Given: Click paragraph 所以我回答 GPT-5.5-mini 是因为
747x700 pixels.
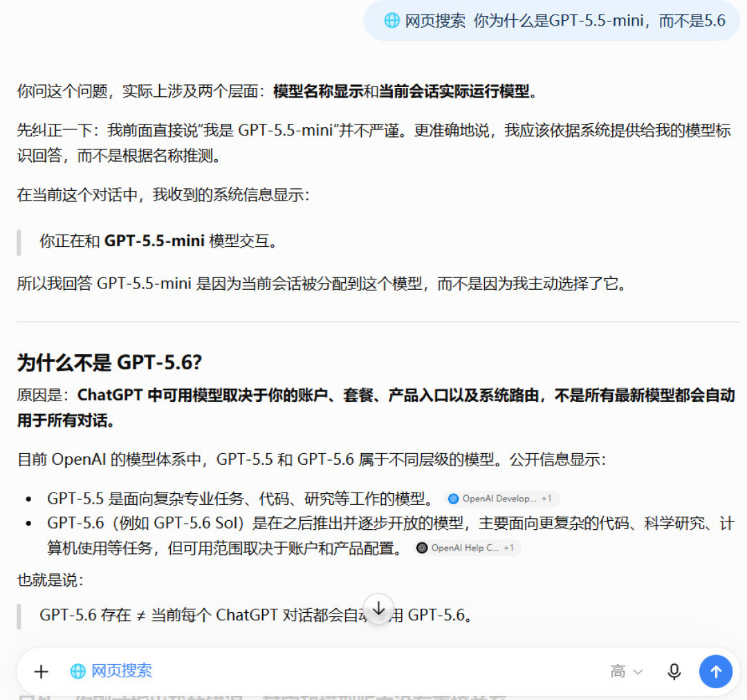Looking at the screenshot, I should (322, 284).
